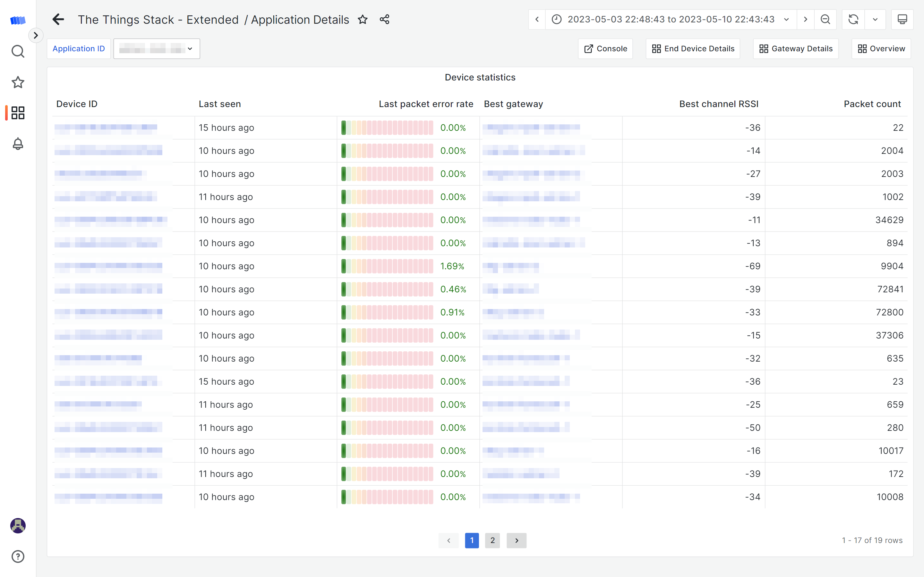Click the share dashboard icon
This screenshot has height=577, width=924.
(x=384, y=20)
